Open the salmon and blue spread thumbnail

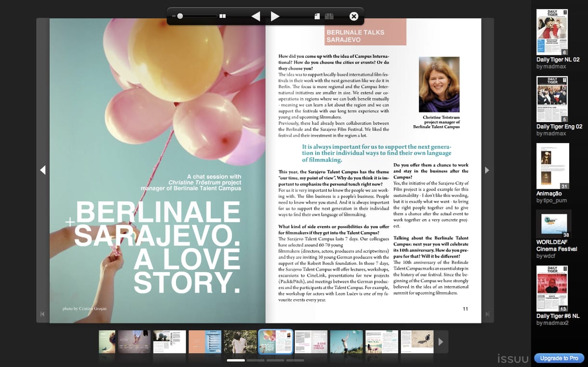[x=205, y=342]
